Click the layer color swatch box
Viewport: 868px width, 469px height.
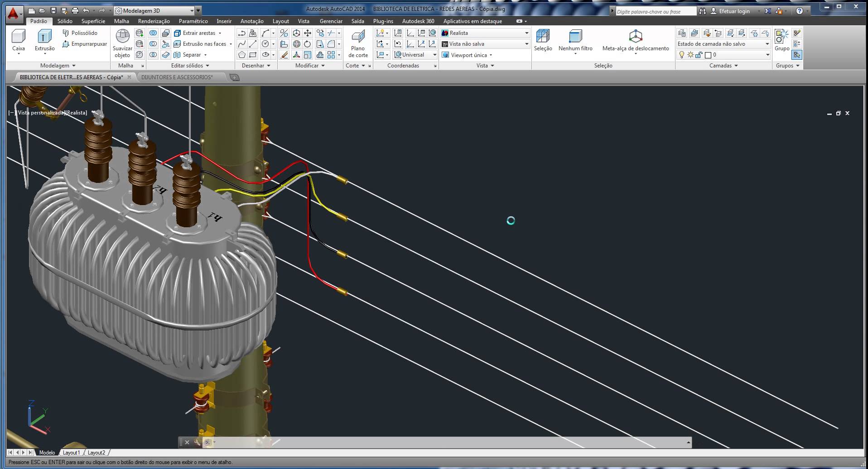pyautogui.click(x=708, y=55)
